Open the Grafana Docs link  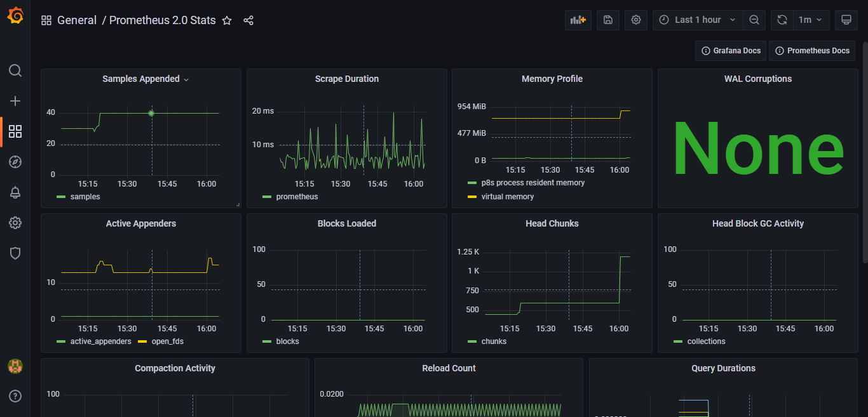coord(731,51)
